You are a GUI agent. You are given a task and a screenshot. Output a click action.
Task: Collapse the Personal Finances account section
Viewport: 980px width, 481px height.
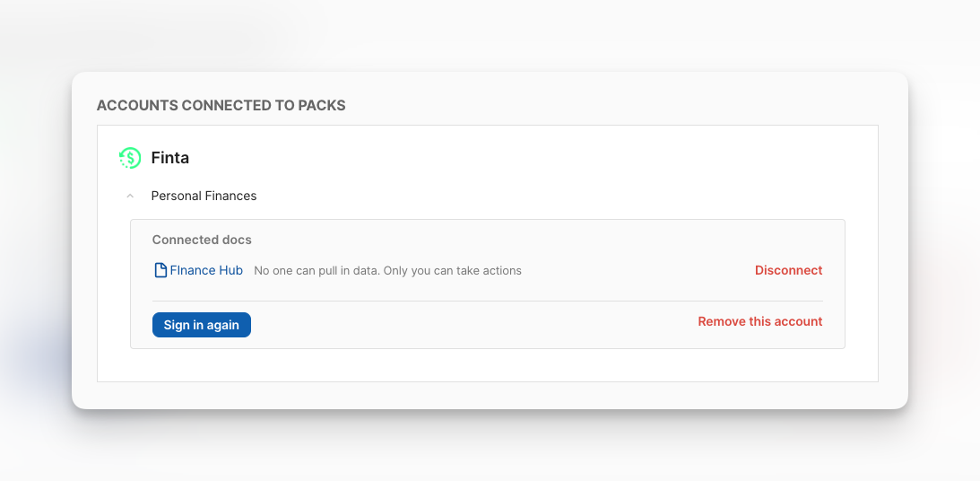coord(130,196)
